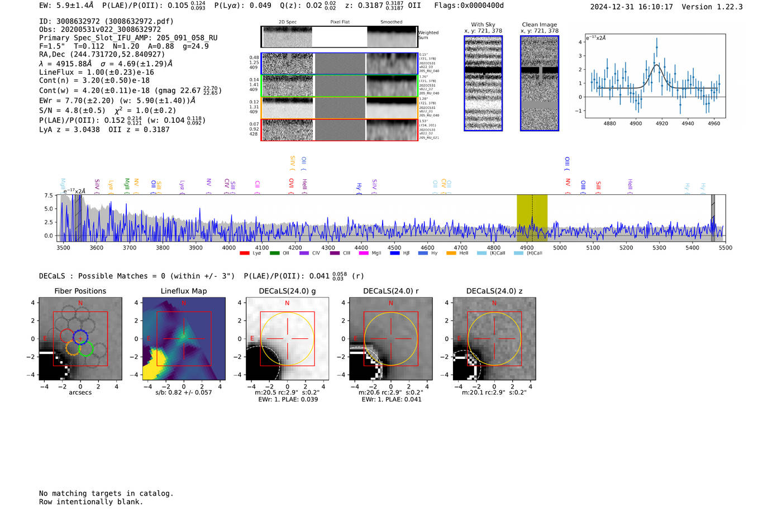Click the green OII legend swatch

point(274,253)
